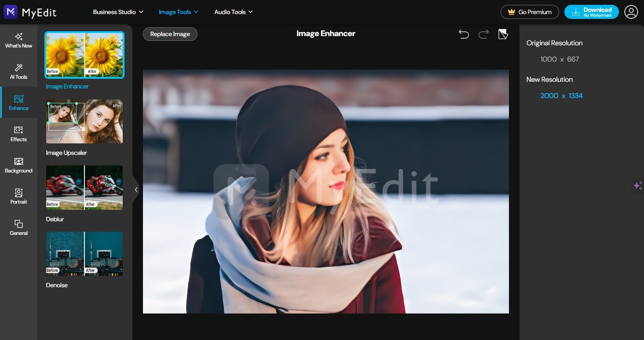Screen dimensions: 644x340
Task: Collapse the tools panel with the arrow
Action: (x=136, y=190)
